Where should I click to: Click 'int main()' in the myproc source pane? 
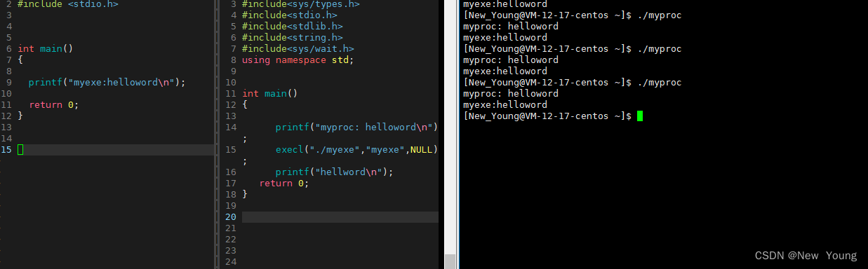tap(270, 94)
